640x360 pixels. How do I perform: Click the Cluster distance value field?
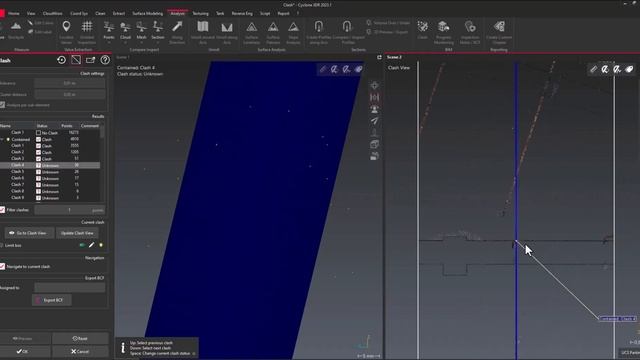(x=70, y=94)
